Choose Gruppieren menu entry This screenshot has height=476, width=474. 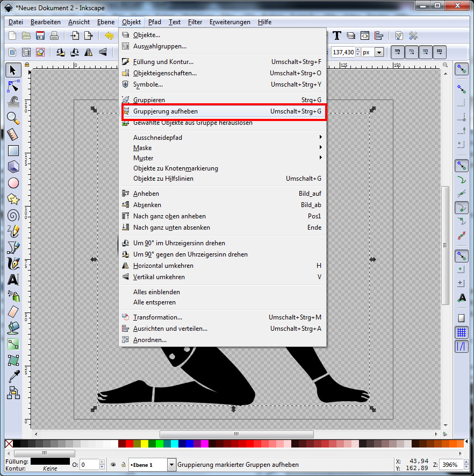click(223, 100)
